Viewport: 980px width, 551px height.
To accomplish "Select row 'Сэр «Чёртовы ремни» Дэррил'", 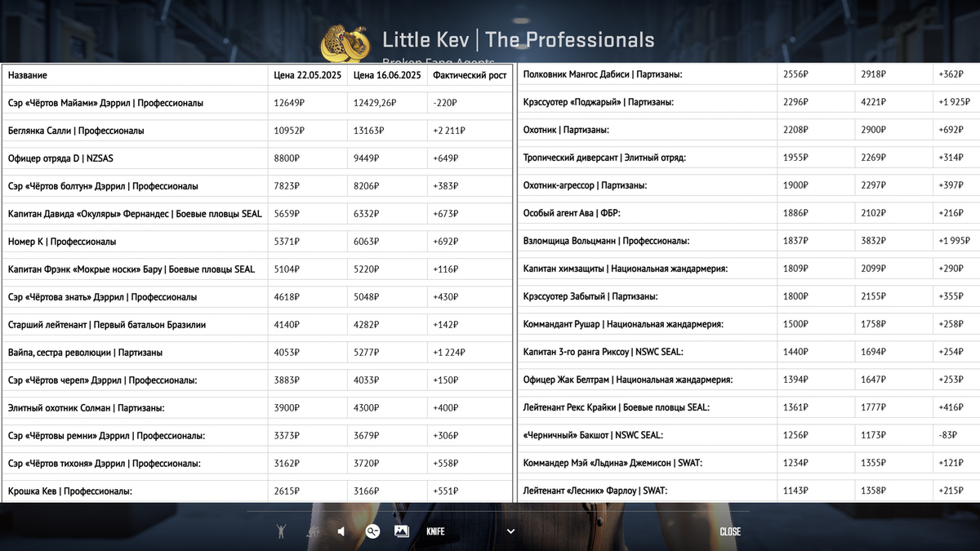I will 257,436.
